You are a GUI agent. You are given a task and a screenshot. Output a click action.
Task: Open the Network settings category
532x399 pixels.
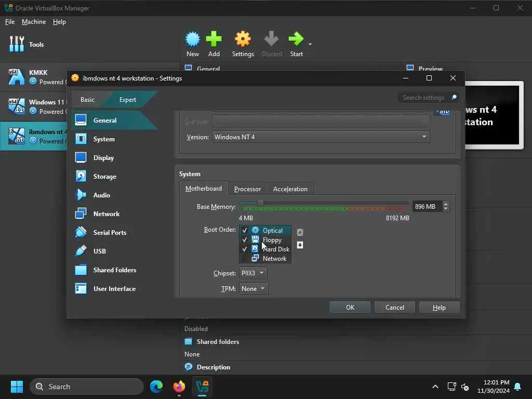[x=114, y=214]
